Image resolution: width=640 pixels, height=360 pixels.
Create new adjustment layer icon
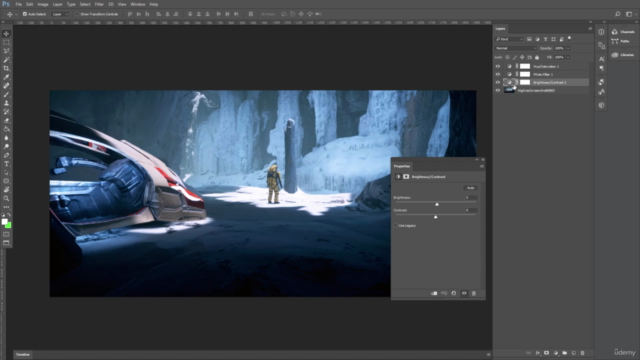tap(556, 353)
